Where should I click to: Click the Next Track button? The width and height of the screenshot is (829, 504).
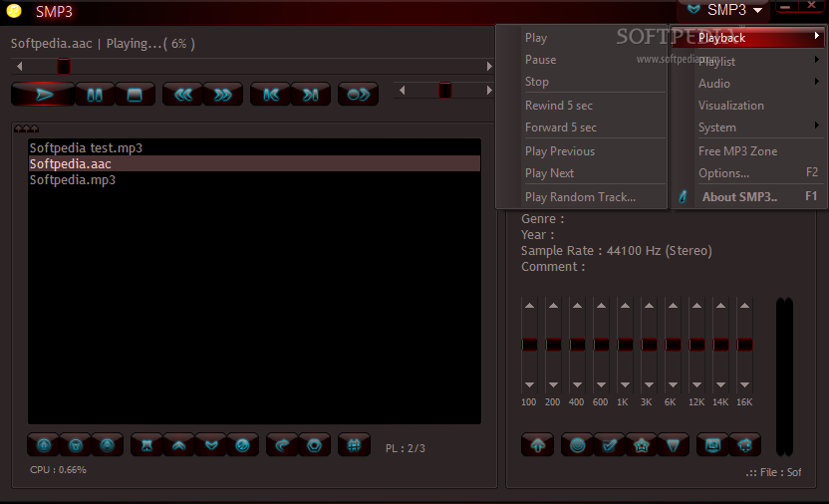point(310,95)
